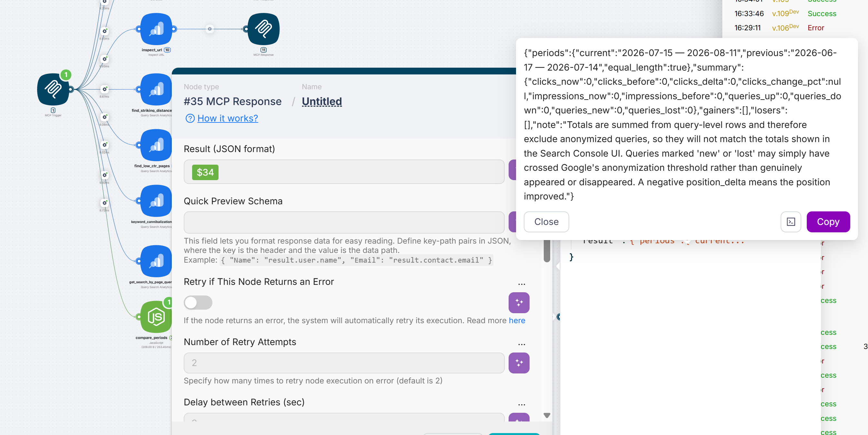Click the gear on the 8.72ms connection
Viewport: 868px width, 435px height.
pyautogui.click(x=104, y=203)
